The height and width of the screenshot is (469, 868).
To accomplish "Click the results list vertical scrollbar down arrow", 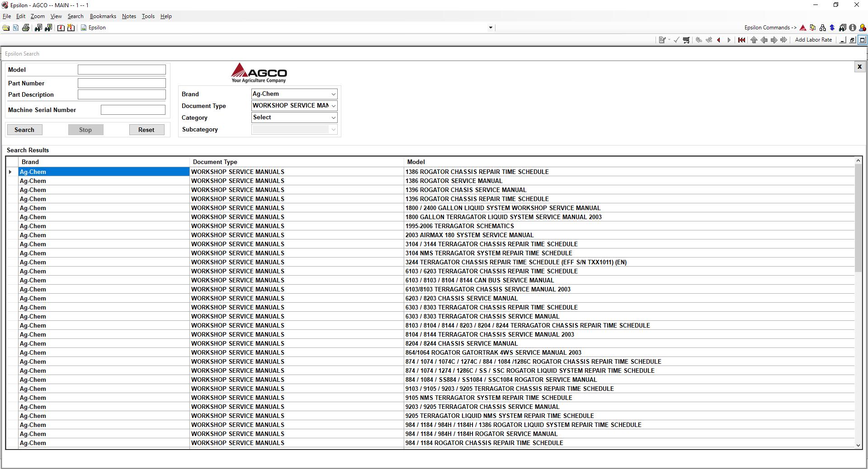I will click(x=858, y=445).
